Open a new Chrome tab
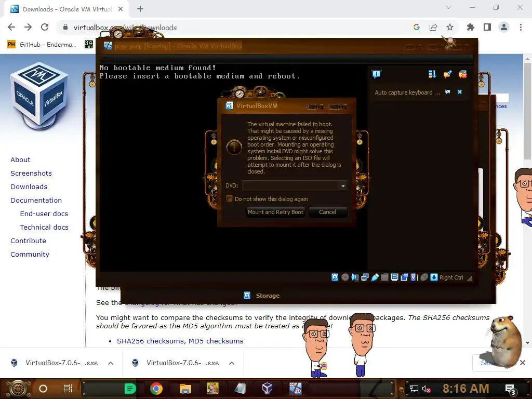 [x=140, y=9]
